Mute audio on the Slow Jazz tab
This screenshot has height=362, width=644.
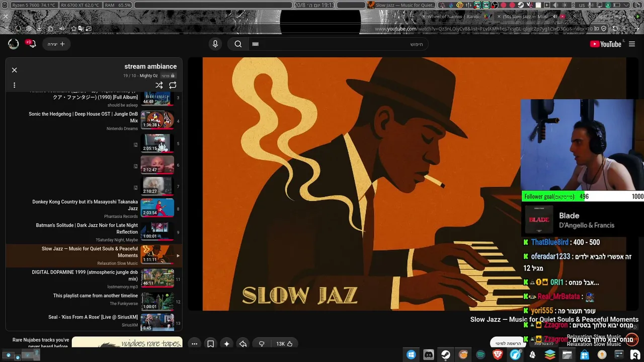click(x=555, y=17)
